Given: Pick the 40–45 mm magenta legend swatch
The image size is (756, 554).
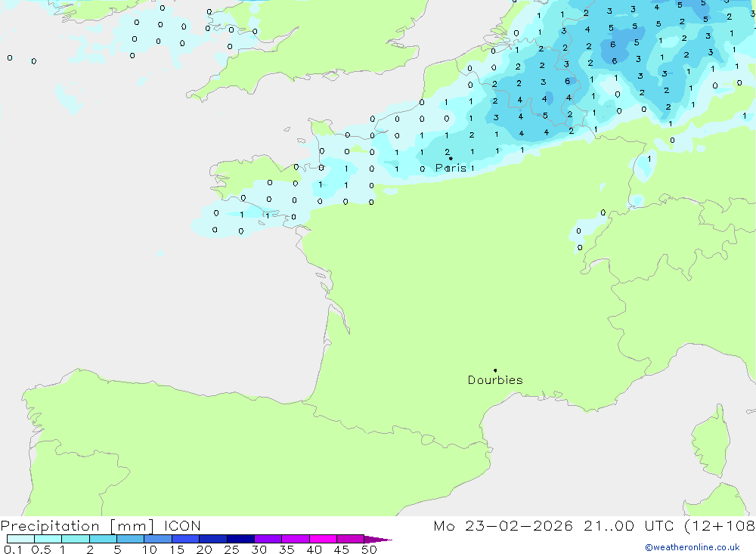Looking at the screenshot, I should click(x=323, y=539).
